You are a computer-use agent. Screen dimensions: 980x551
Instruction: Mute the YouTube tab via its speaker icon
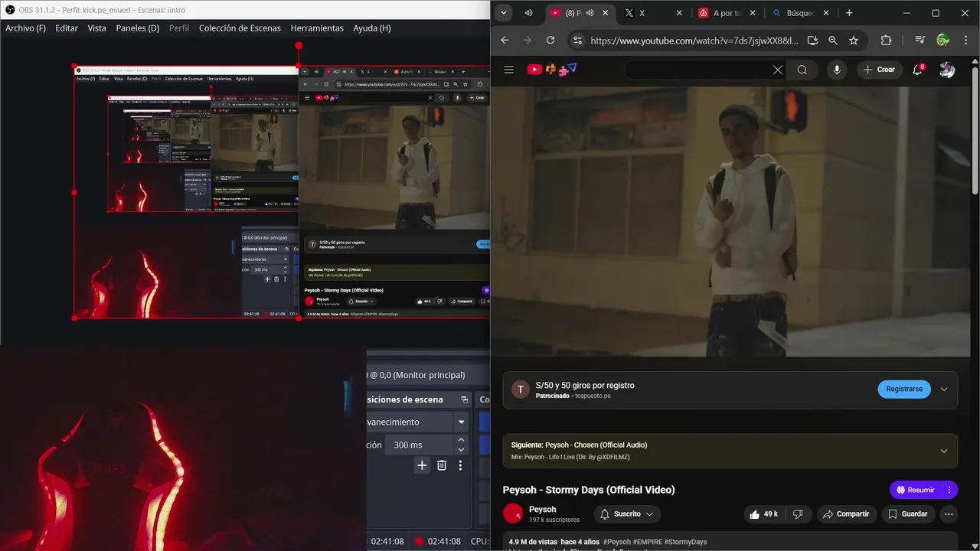590,13
